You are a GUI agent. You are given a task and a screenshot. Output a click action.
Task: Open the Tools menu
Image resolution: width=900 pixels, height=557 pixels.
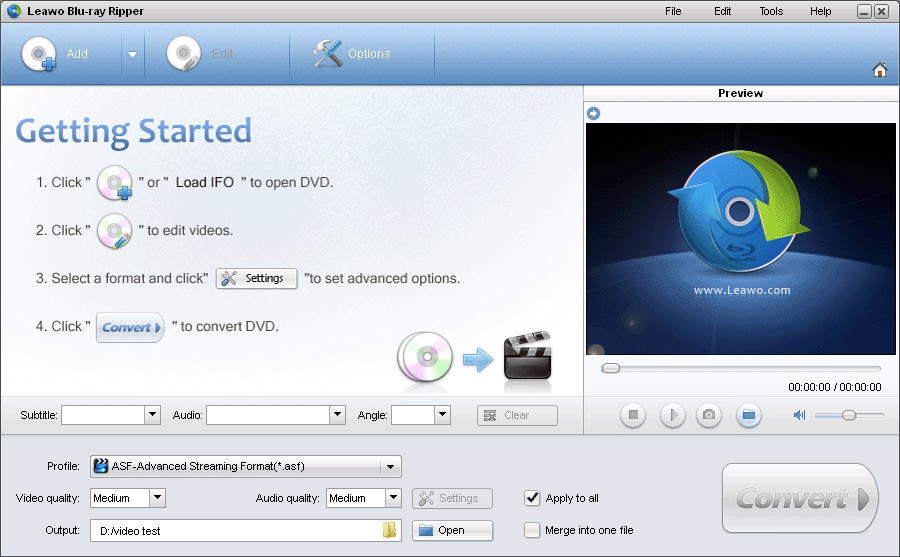771,11
